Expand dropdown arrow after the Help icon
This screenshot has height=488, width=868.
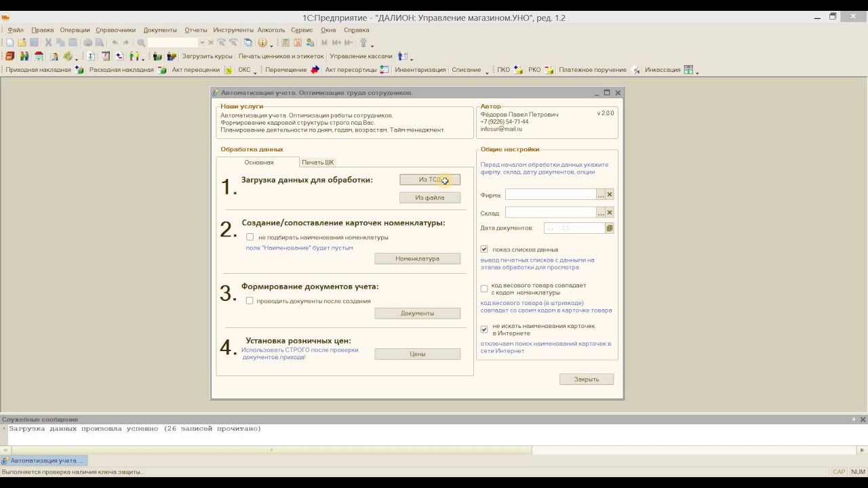point(271,45)
